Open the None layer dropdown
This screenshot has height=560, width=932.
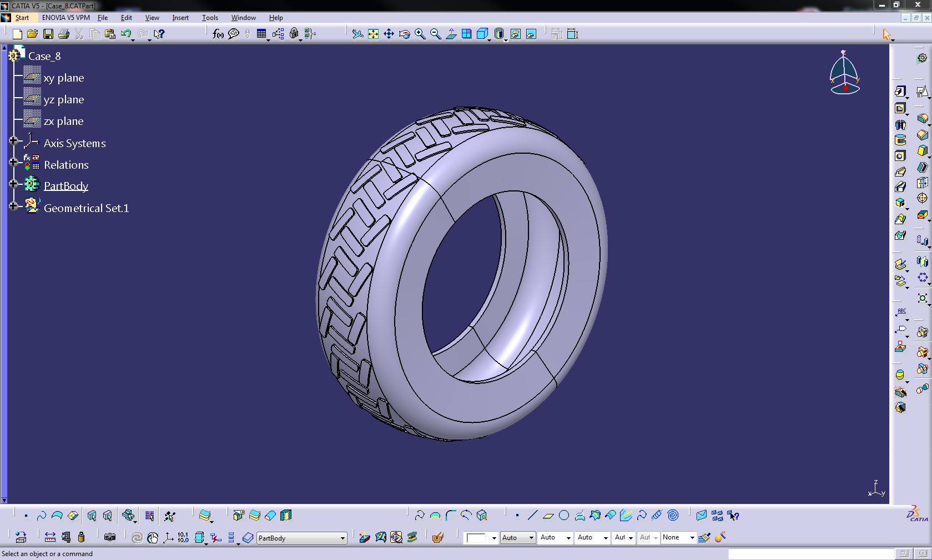click(x=692, y=538)
